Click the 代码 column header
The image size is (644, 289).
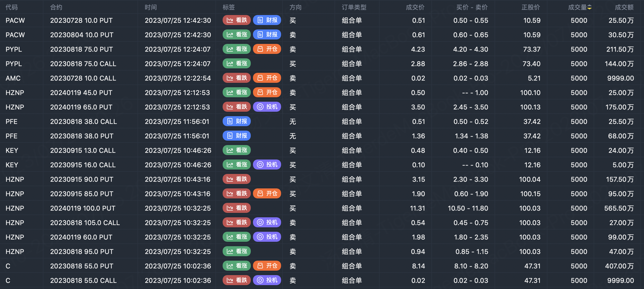[12, 7]
